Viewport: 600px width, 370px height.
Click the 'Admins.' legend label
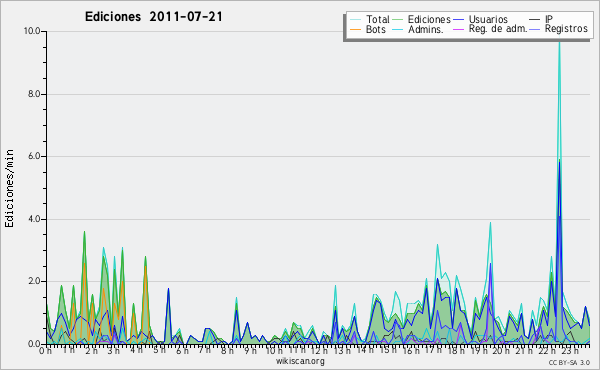coord(426,29)
